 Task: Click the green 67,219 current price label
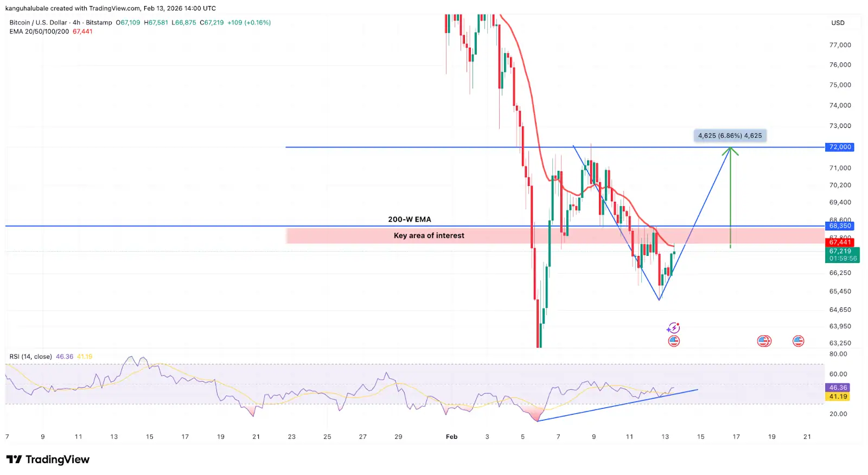pos(840,252)
